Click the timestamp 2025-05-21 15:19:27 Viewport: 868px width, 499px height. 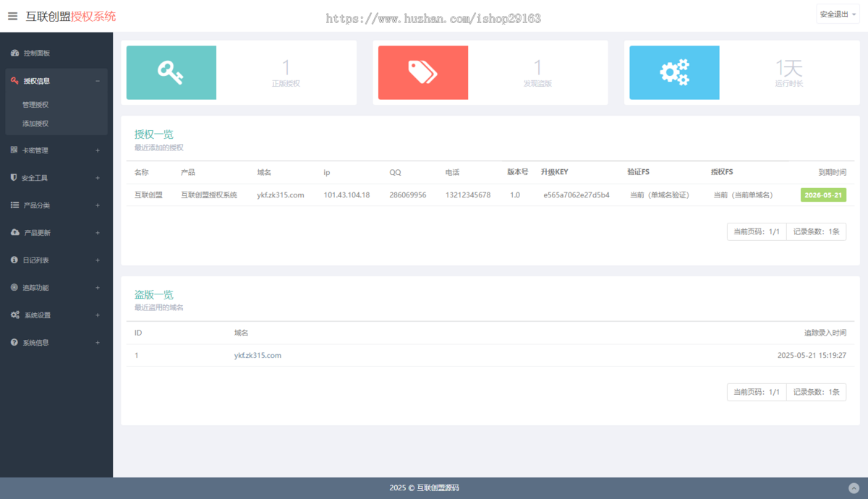[812, 356]
